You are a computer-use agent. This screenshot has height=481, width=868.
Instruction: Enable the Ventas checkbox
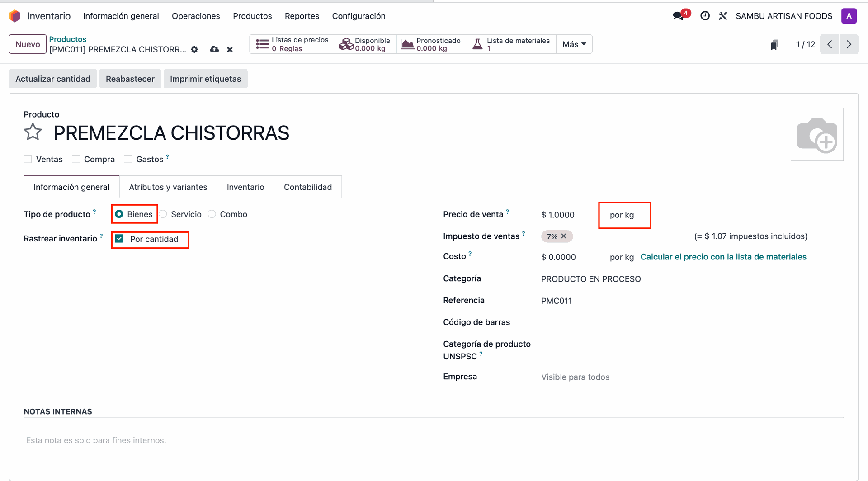click(28, 159)
